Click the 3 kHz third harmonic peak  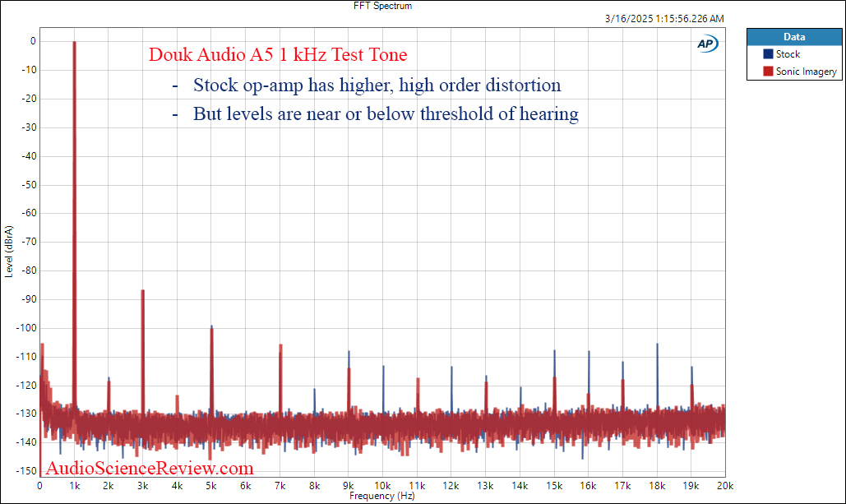click(143, 351)
